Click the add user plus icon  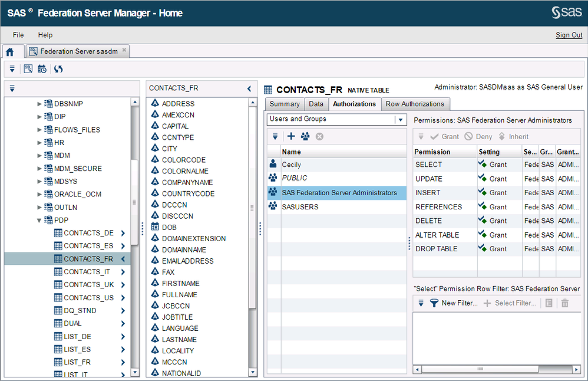tap(291, 136)
